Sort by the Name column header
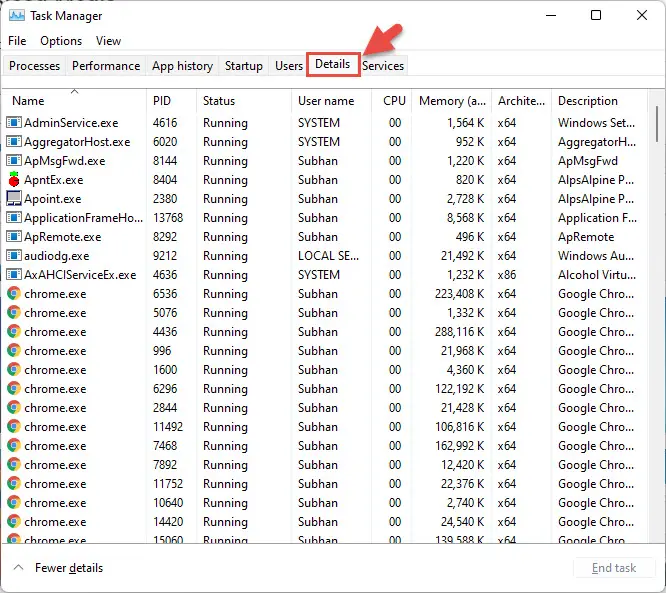This screenshot has width=666, height=593. [x=74, y=101]
